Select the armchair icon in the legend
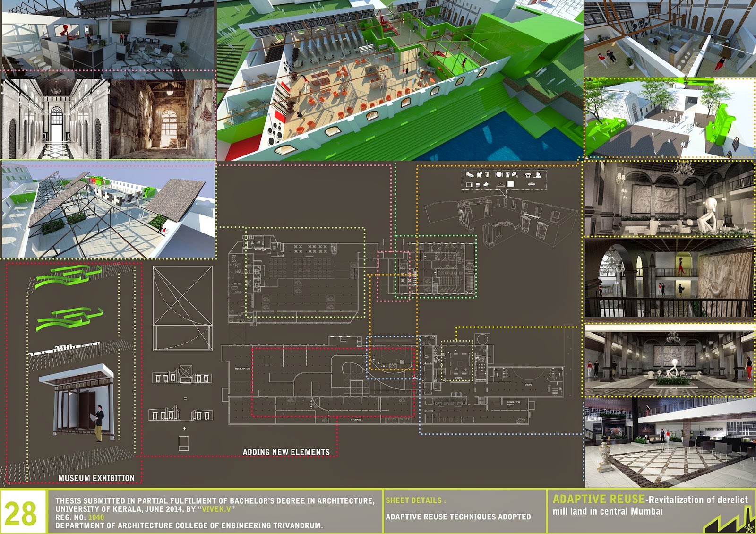 pyautogui.click(x=480, y=175)
